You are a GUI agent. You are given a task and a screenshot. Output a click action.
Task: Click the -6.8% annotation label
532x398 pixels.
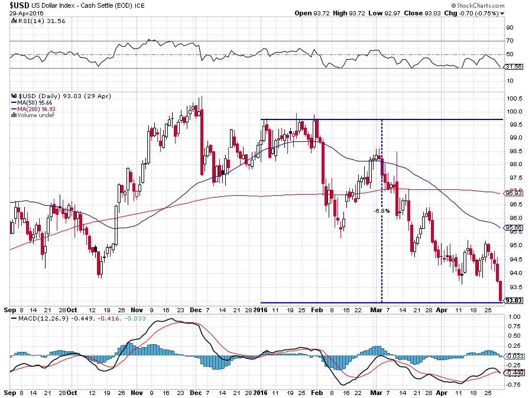click(x=381, y=211)
